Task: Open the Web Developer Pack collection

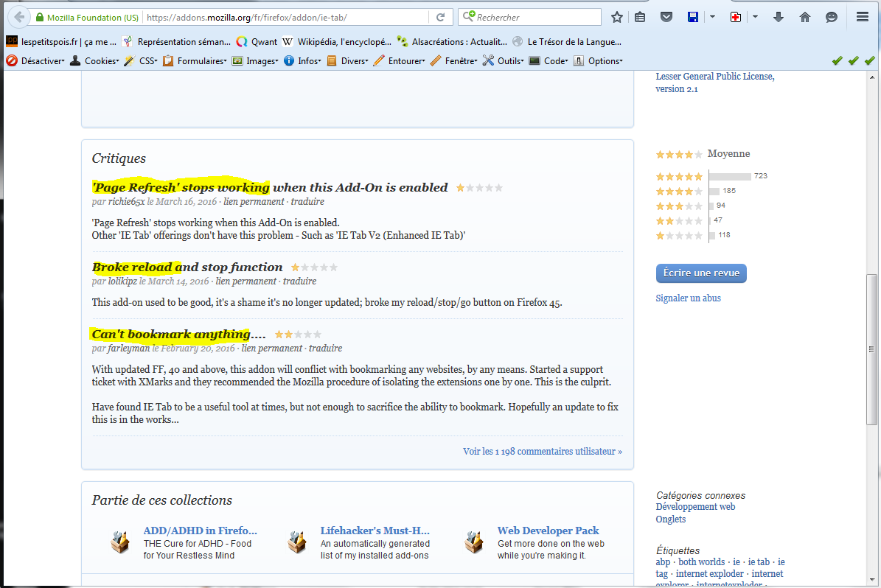Action: [x=548, y=531]
